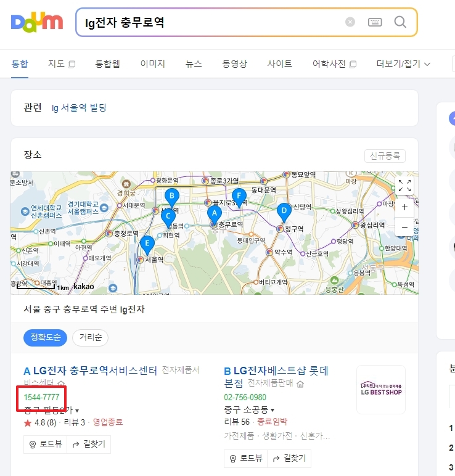Sort places by 정확도순
The height and width of the screenshot is (476, 455).
pos(45,337)
